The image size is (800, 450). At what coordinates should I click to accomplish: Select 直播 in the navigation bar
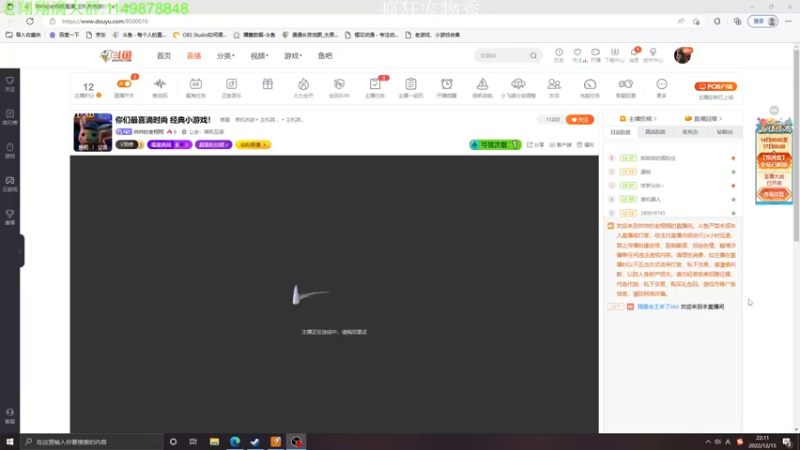[194, 56]
